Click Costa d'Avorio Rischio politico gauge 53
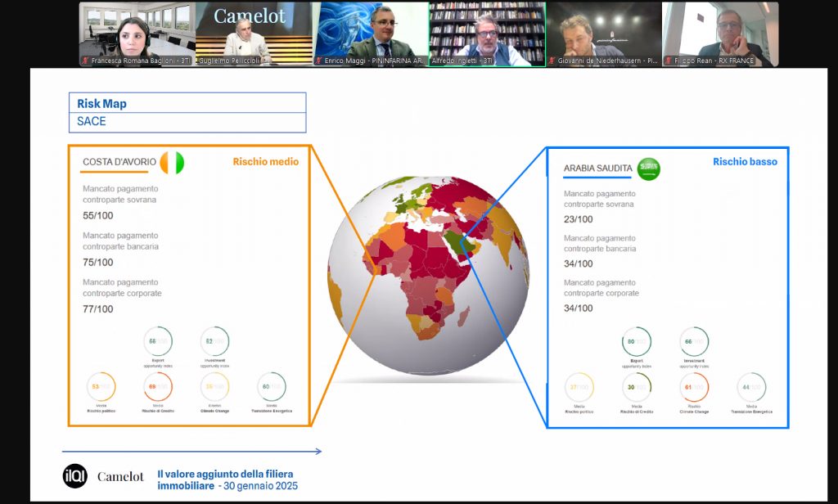Image resolution: width=838 pixels, height=504 pixels. pyautogui.click(x=101, y=387)
